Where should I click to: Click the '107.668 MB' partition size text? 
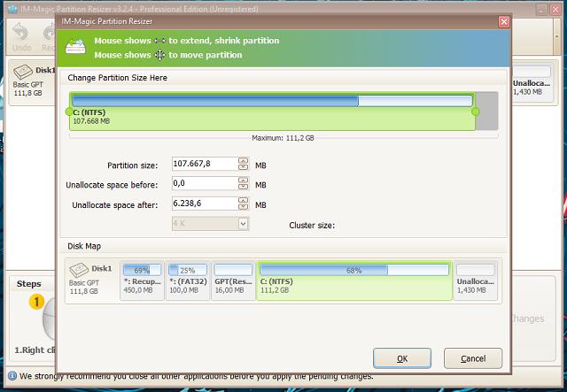91,121
